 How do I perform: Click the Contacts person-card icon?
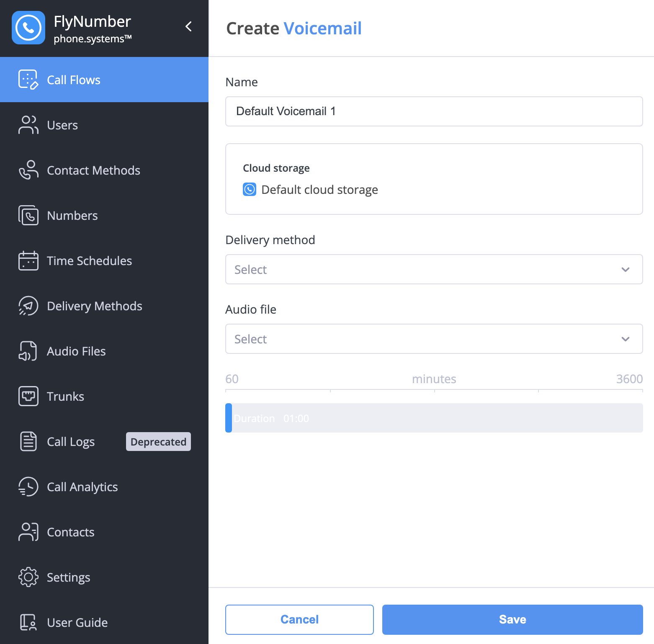pyautogui.click(x=28, y=532)
